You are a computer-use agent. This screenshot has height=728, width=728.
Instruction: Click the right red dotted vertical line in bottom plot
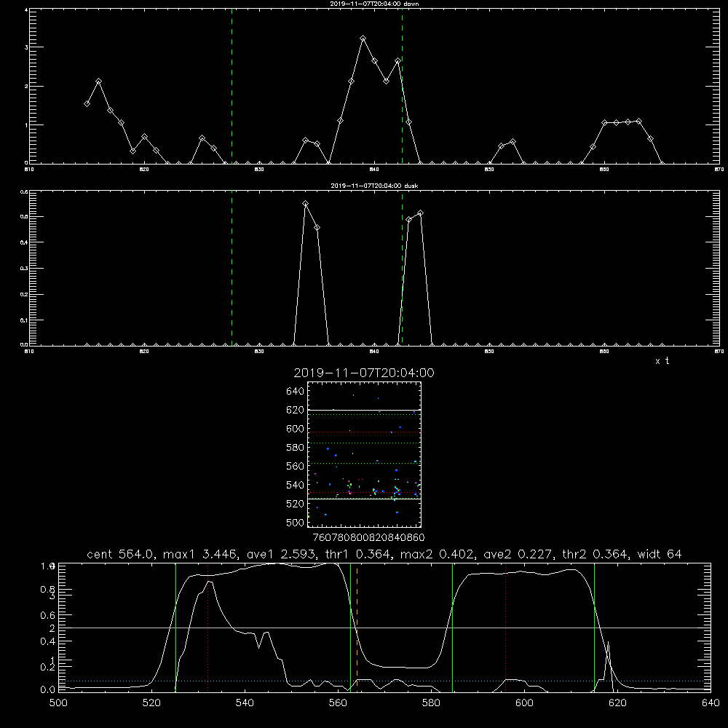click(506, 628)
